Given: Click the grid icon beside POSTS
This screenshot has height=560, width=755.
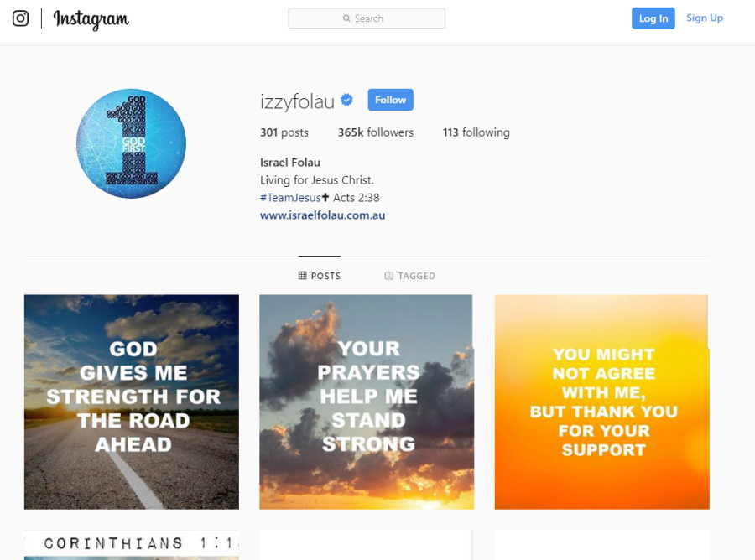Looking at the screenshot, I should [x=302, y=276].
